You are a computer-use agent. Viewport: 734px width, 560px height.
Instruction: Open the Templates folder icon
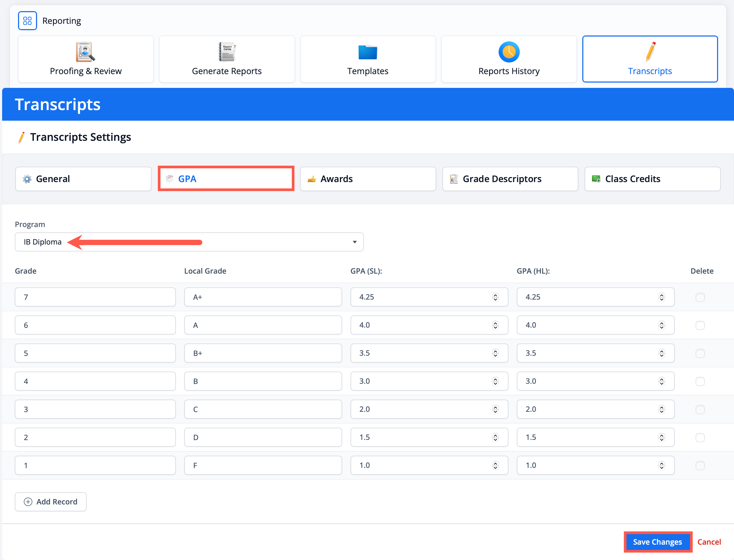click(x=368, y=52)
